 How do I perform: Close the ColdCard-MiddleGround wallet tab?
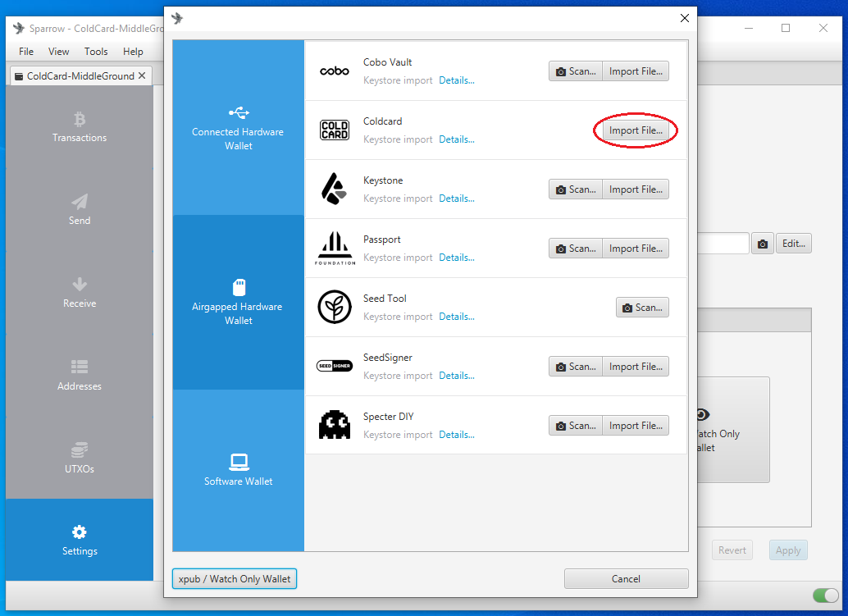coord(142,75)
